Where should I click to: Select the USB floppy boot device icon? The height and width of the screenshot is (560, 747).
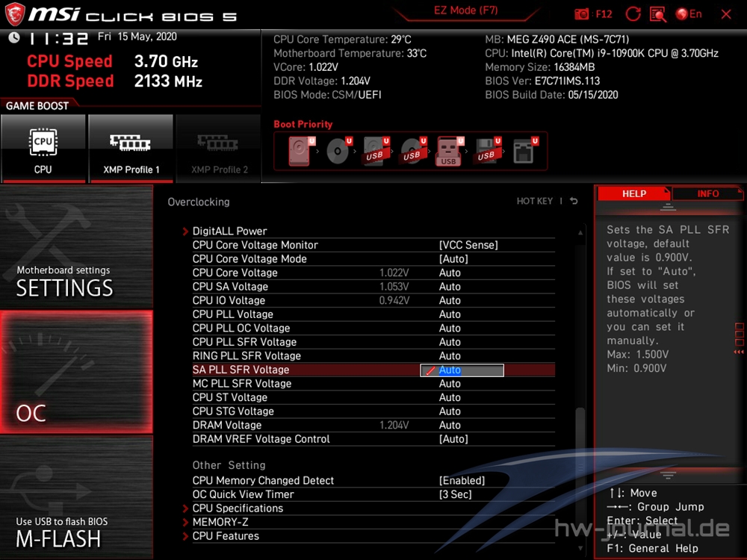pyautogui.click(x=487, y=151)
